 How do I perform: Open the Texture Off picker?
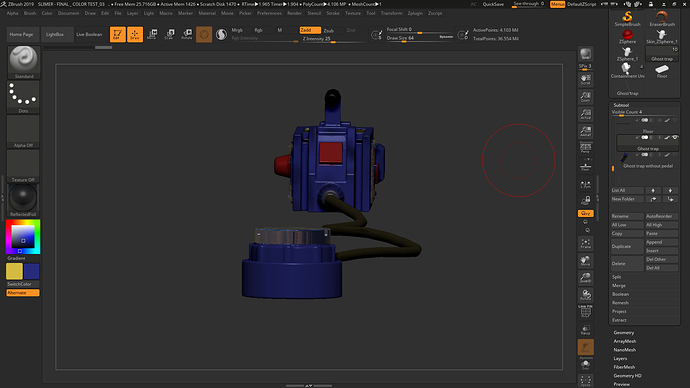tap(23, 165)
